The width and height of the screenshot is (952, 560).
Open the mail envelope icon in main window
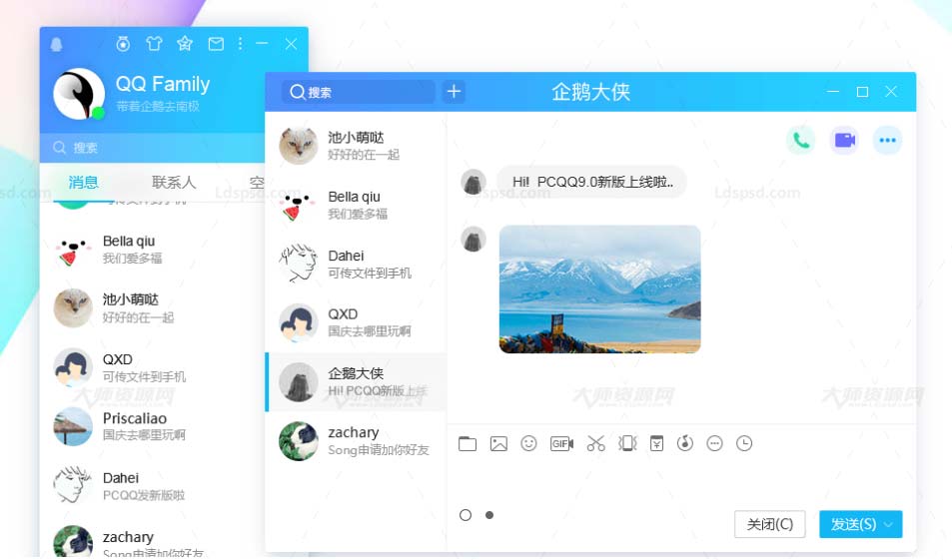coord(216,44)
